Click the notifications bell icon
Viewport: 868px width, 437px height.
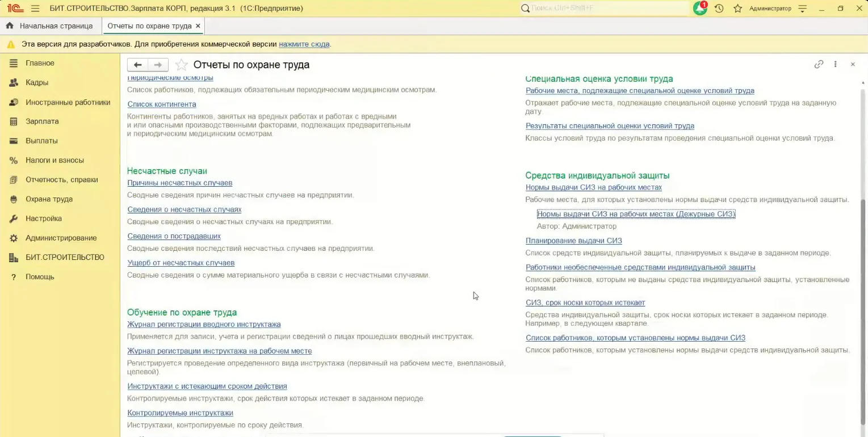[700, 9]
